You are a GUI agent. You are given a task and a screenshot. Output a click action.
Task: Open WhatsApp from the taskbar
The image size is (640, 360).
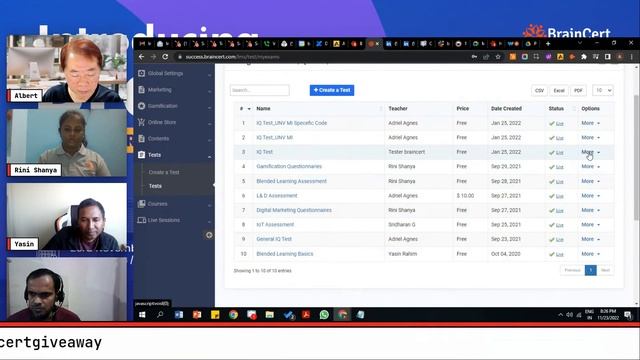pos(324,315)
